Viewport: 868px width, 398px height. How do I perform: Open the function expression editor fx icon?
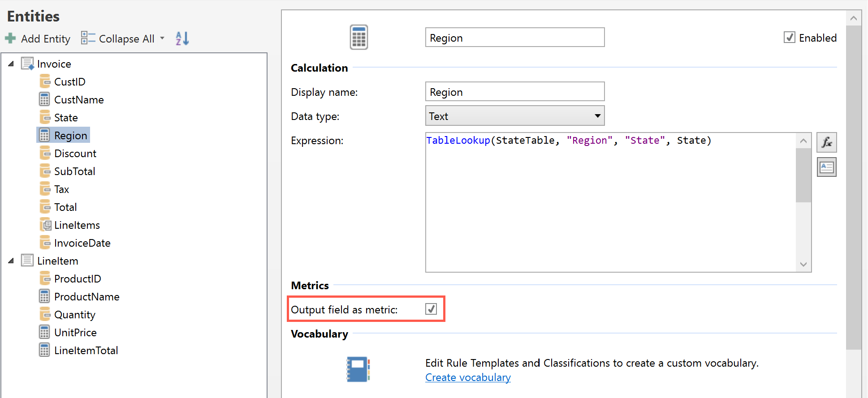pos(826,142)
